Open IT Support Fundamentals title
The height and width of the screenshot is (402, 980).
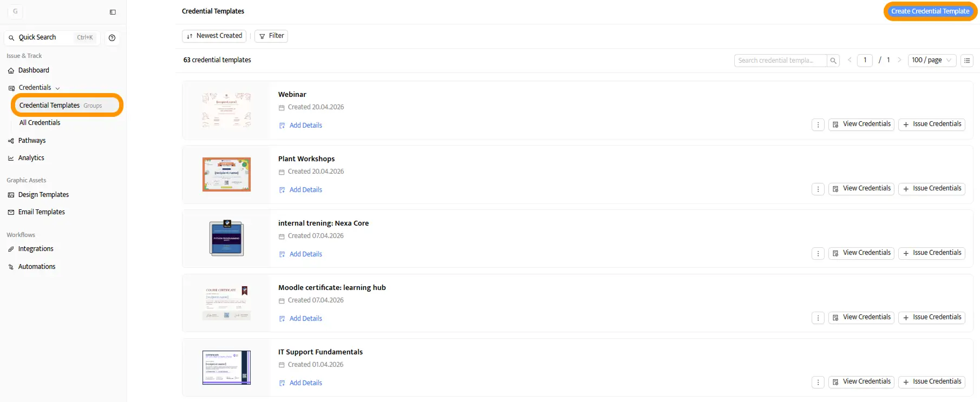pos(321,352)
